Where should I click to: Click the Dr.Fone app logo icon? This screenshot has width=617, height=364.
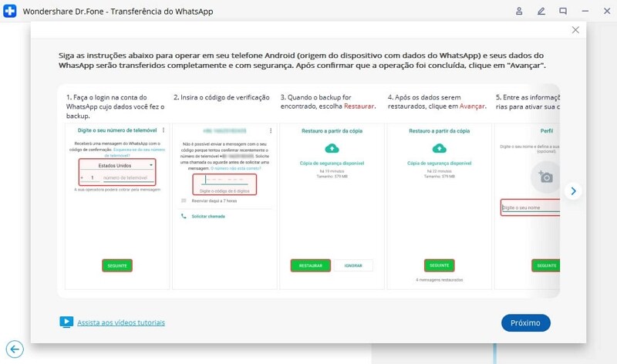(x=9, y=11)
